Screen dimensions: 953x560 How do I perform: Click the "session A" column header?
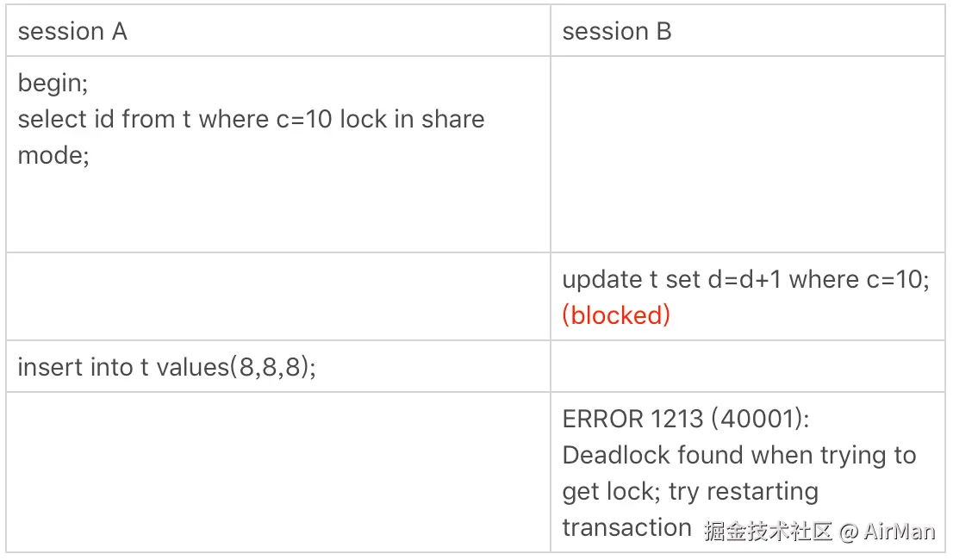(x=72, y=32)
